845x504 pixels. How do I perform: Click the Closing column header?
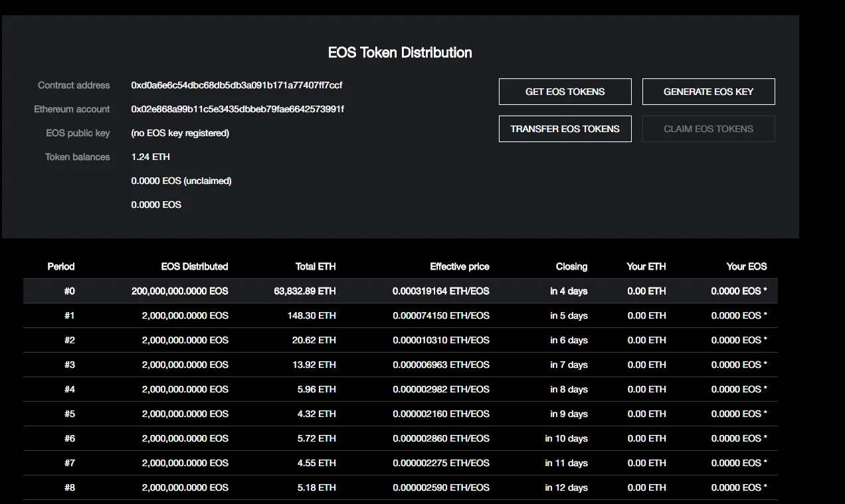tap(571, 266)
